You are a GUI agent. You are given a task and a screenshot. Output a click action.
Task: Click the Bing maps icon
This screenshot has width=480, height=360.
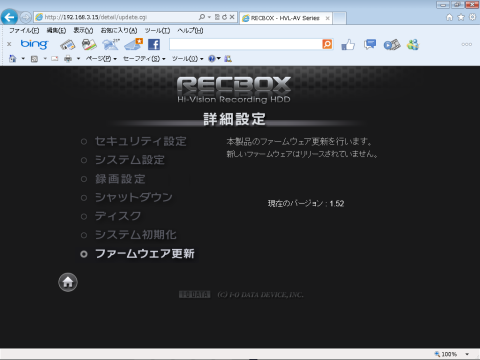point(89,44)
